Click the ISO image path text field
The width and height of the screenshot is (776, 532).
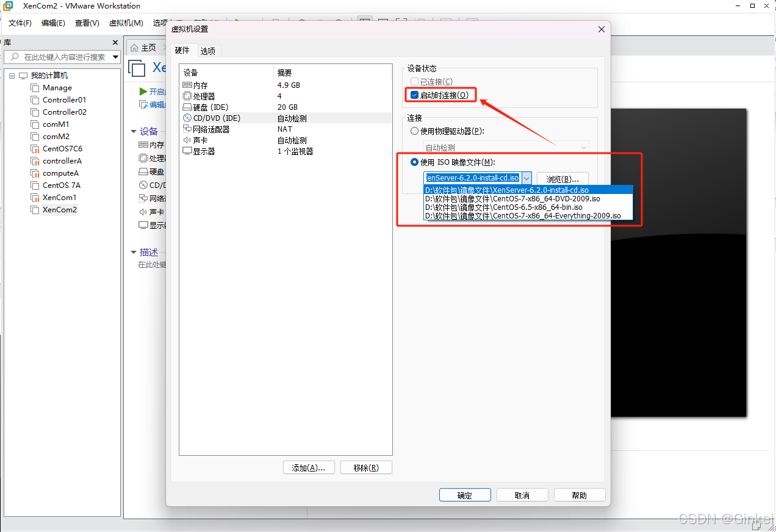pyautogui.click(x=472, y=178)
